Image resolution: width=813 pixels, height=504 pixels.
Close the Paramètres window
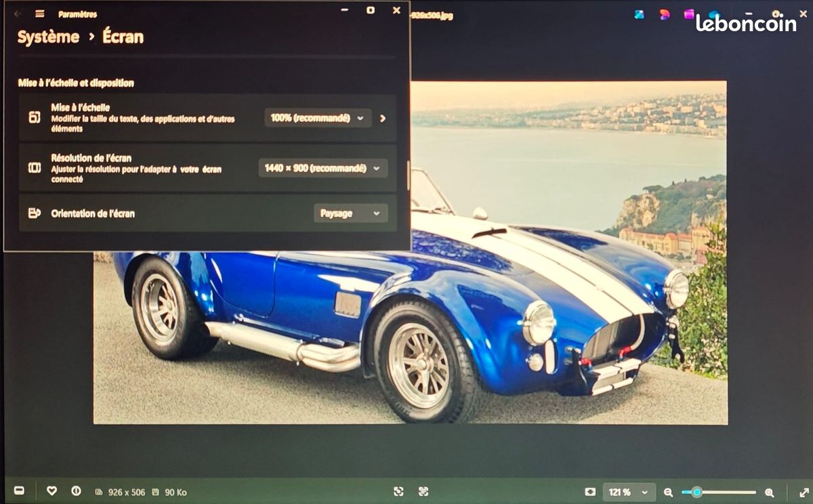(x=396, y=10)
